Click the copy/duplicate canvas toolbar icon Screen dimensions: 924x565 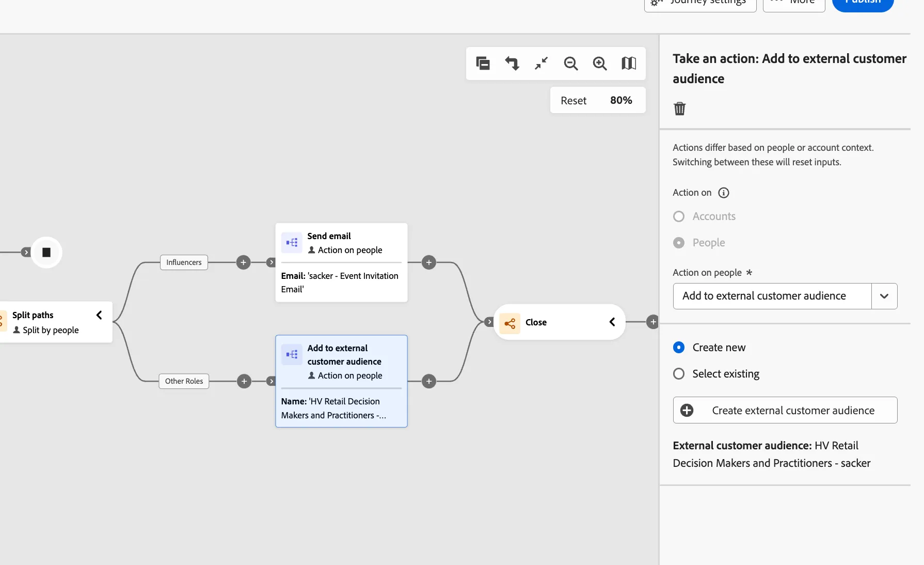pyautogui.click(x=483, y=64)
